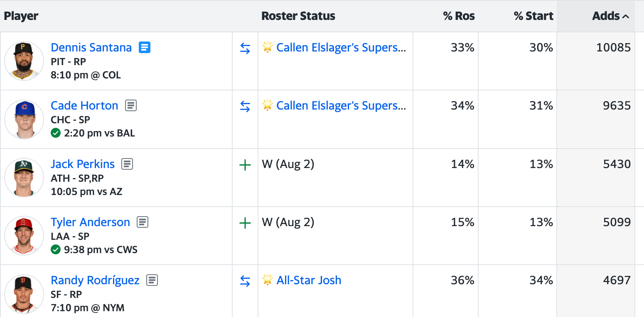Add Jack Perkins with the plus icon

click(x=245, y=165)
